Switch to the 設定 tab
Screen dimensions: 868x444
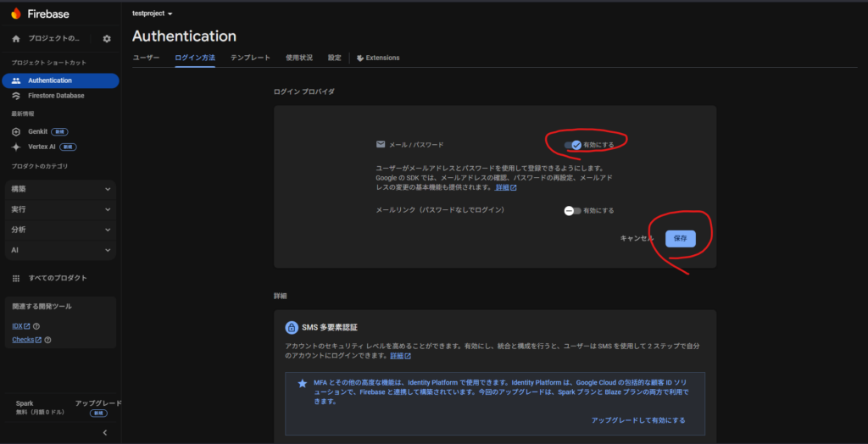(334, 58)
